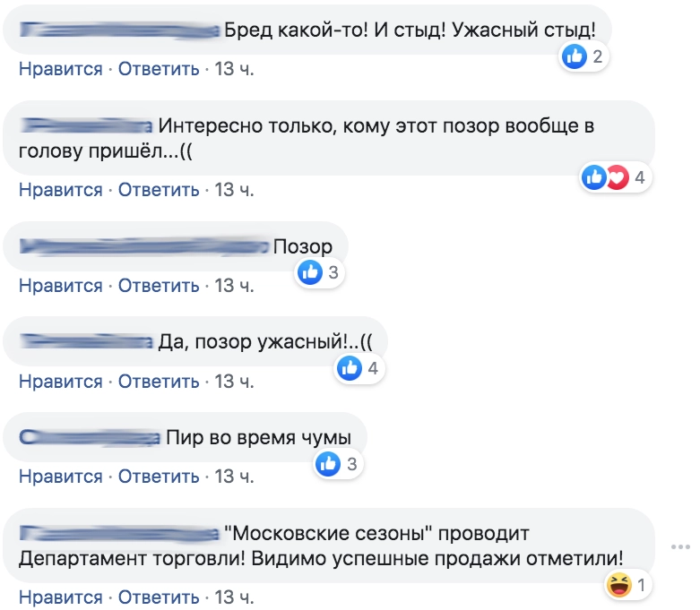Image resolution: width=700 pixels, height=610 pixels.
Task: Like the 'Интересно только' comment via 'Нравится'
Action: 61,190
